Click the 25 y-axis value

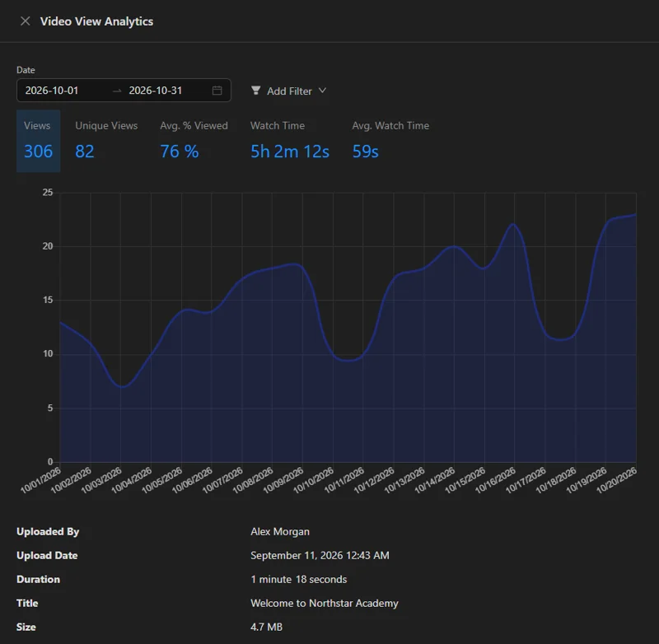pos(48,193)
